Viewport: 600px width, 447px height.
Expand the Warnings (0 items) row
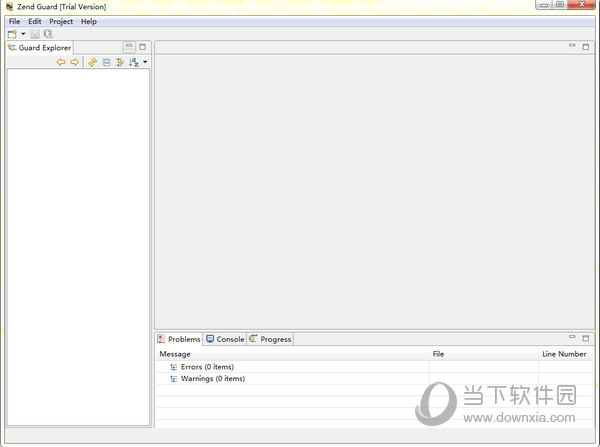pyautogui.click(x=173, y=379)
